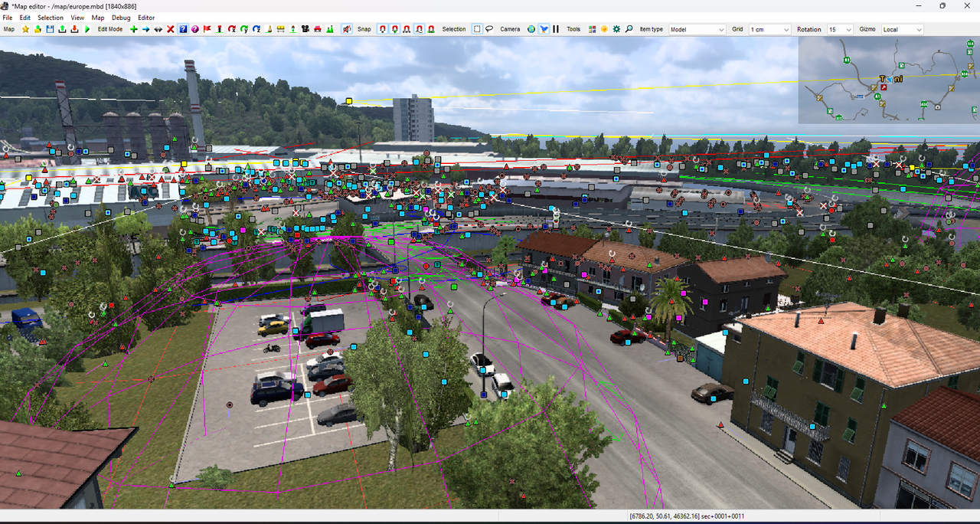
Task: Open the File menu
Action: (8, 18)
